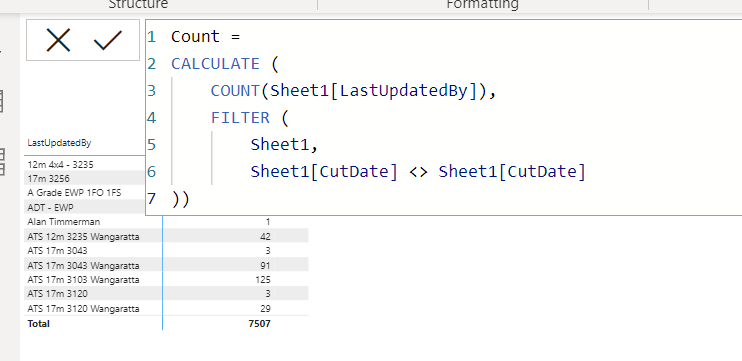Click the LastUpdatedBy column header

pos(59,143)
